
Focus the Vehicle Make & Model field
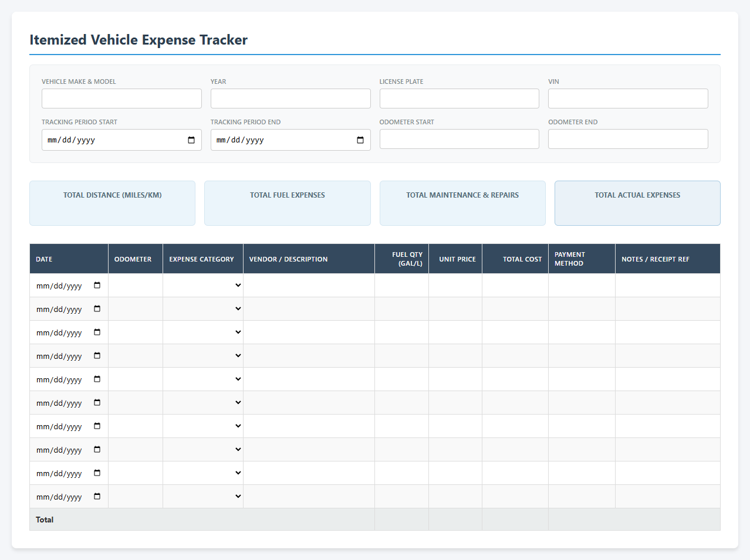(x=121, y=99)
